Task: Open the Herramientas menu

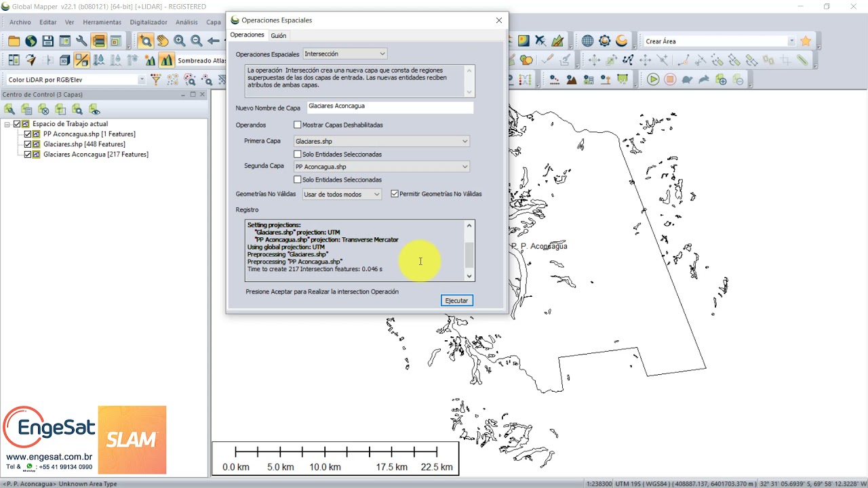Action: [x=102, y=22]
